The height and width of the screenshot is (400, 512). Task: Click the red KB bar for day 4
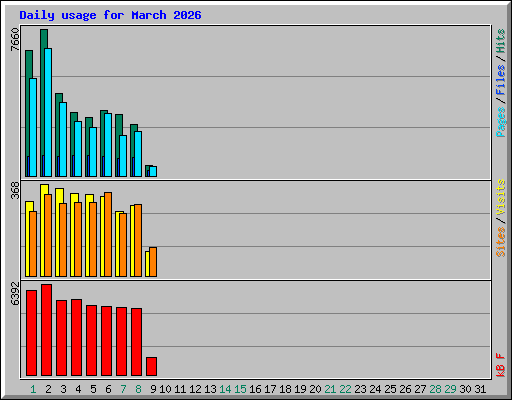76,338
